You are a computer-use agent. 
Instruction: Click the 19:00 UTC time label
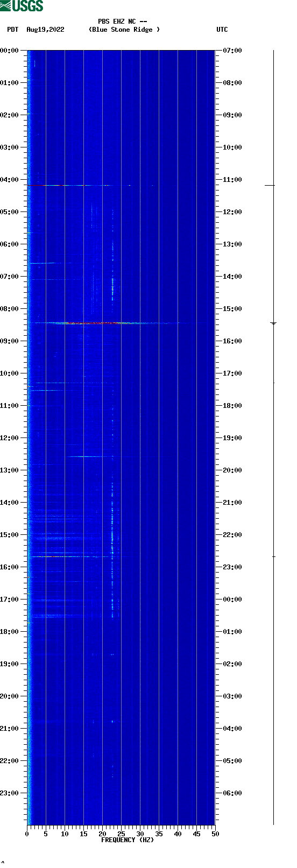232,438
